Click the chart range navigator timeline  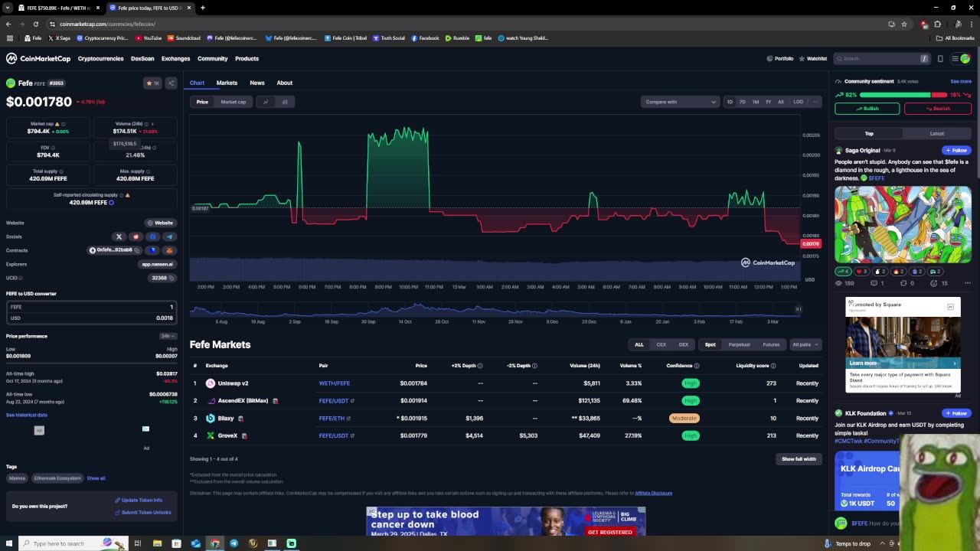pyautogui.click(x=495, y=310)
